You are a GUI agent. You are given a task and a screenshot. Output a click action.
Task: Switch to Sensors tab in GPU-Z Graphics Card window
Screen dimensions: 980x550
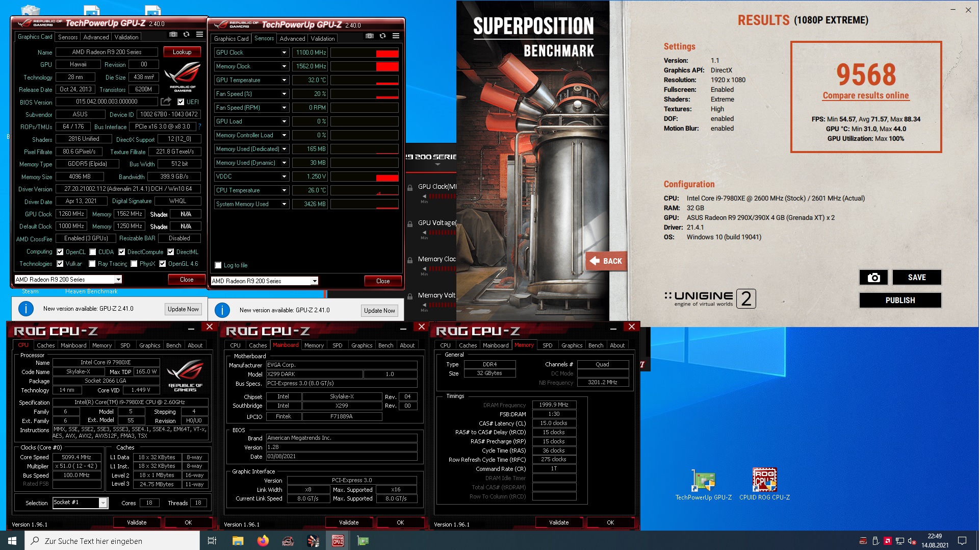click(x=68, y=37)
